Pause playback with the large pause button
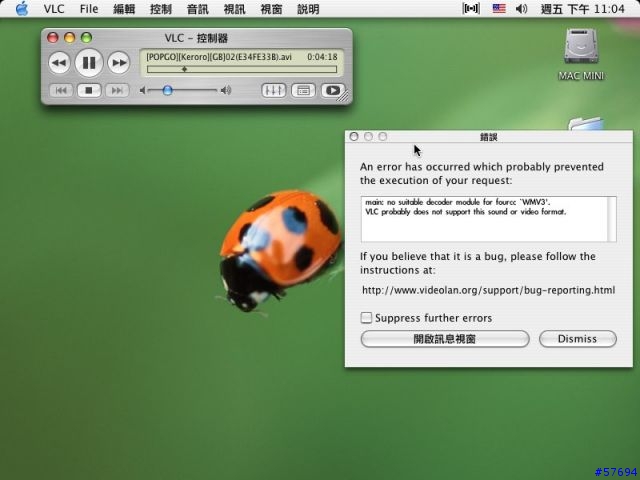The image size is (640, 480). [x=89, y=62]
